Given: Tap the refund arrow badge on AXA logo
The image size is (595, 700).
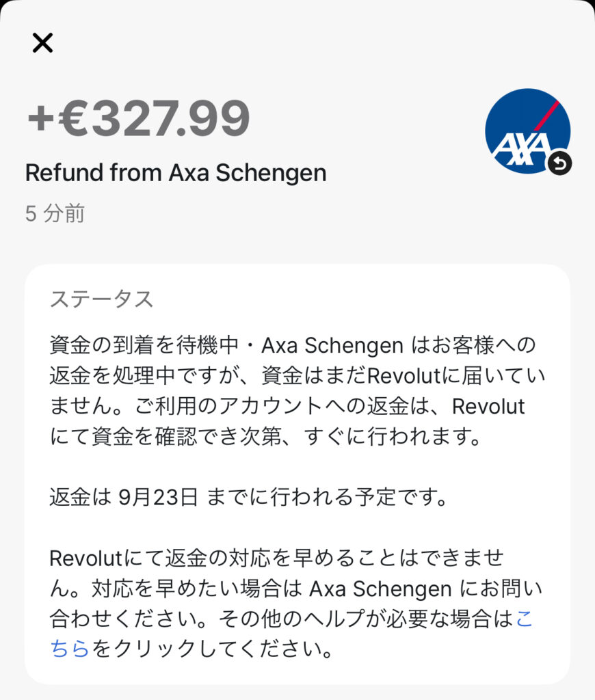Looking at the screenshot, I should [560, 163].
